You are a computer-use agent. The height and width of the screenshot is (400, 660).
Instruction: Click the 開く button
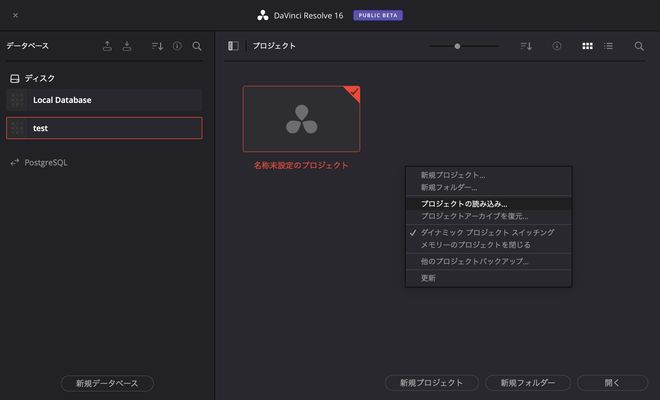coord(612,383)
